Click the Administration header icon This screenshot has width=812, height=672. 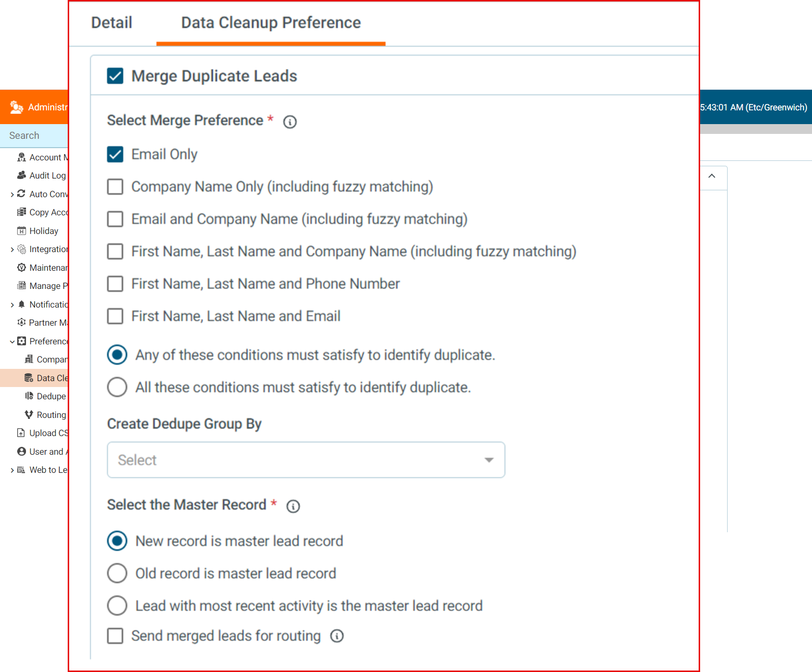(17, 107)
